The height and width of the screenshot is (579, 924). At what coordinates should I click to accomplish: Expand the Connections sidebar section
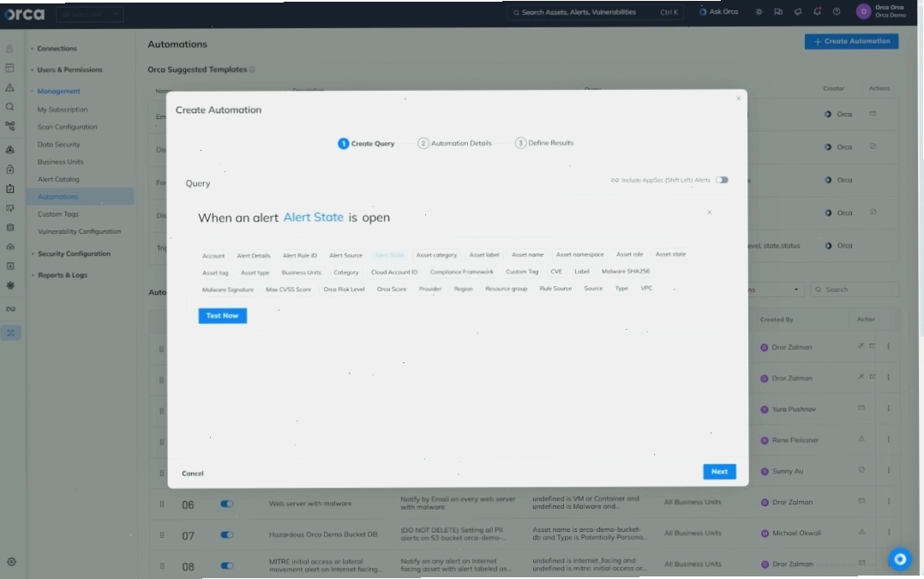pyautogui.click(x=57, y=48)
